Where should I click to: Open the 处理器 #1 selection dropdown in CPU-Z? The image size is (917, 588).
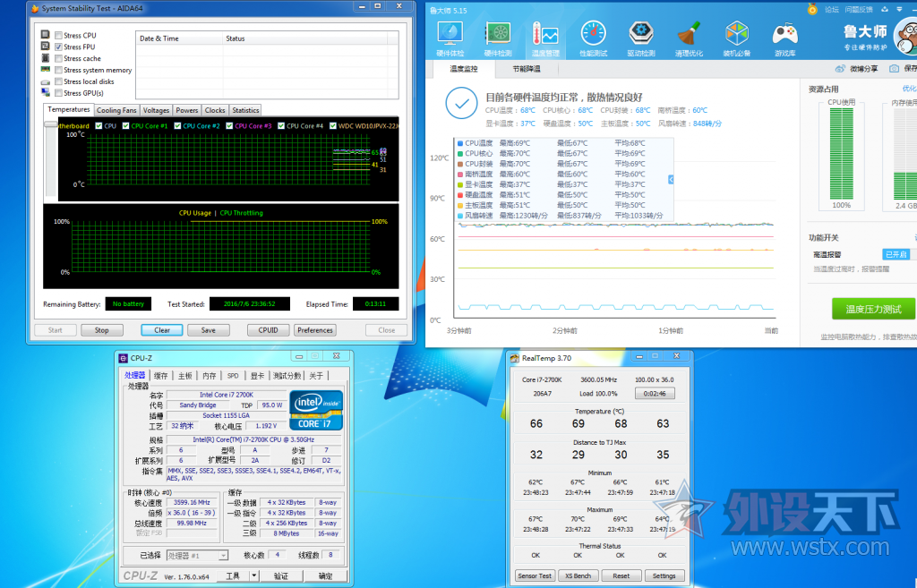197,555
